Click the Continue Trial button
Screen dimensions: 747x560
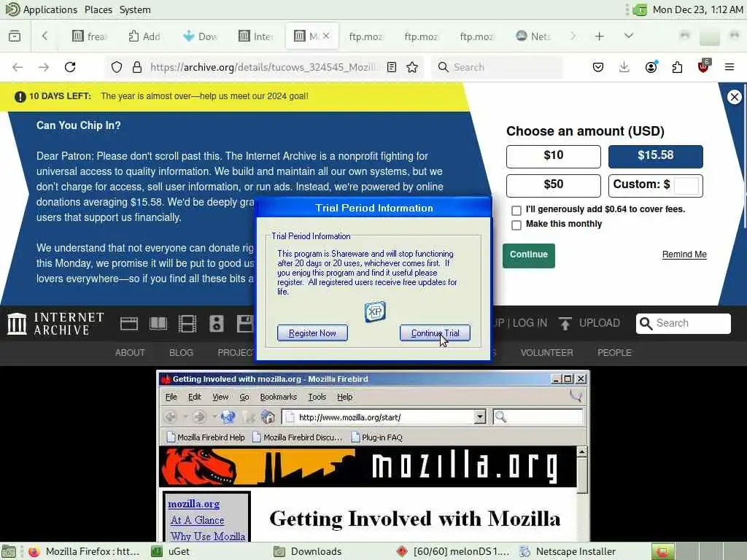tap(435, 332)
